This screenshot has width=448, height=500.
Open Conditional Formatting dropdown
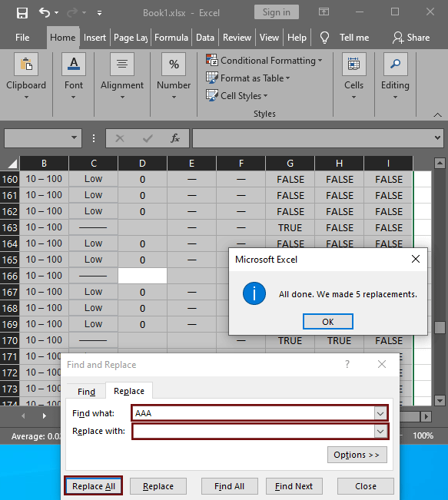(264, 60)
